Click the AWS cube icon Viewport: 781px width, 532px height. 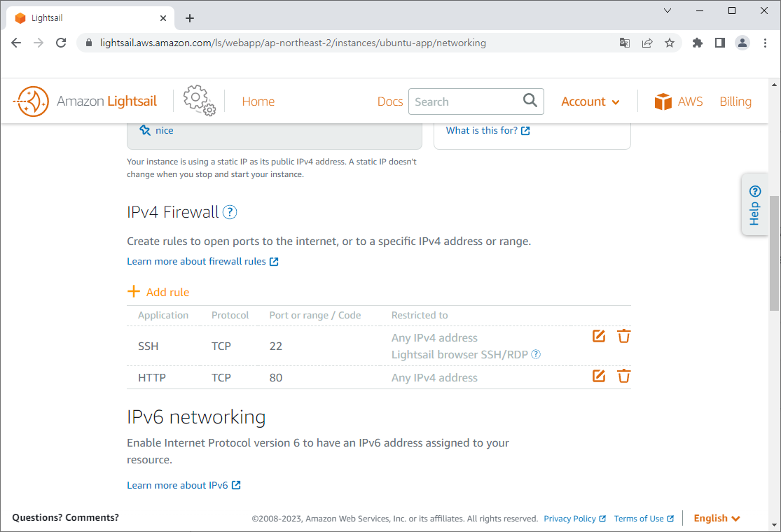[663, 101]
